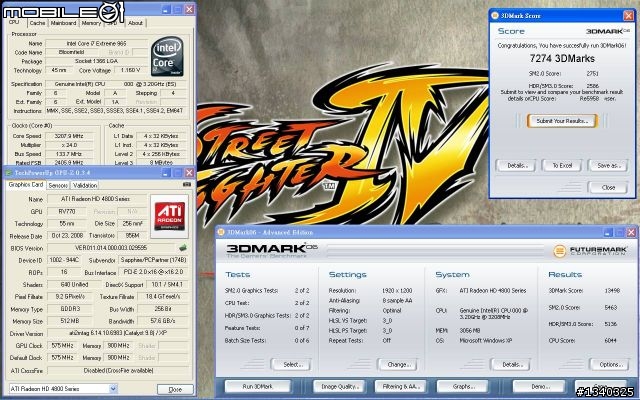Click the Details button under System

[x=511, y=364]
